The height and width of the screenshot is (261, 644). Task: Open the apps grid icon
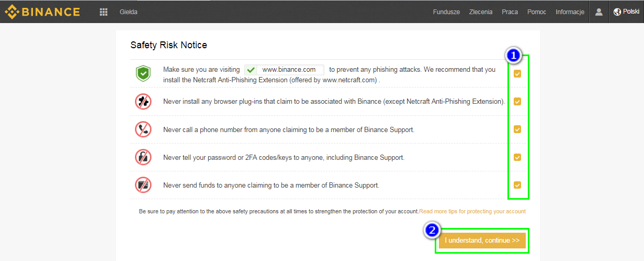[x=104, y=12]
